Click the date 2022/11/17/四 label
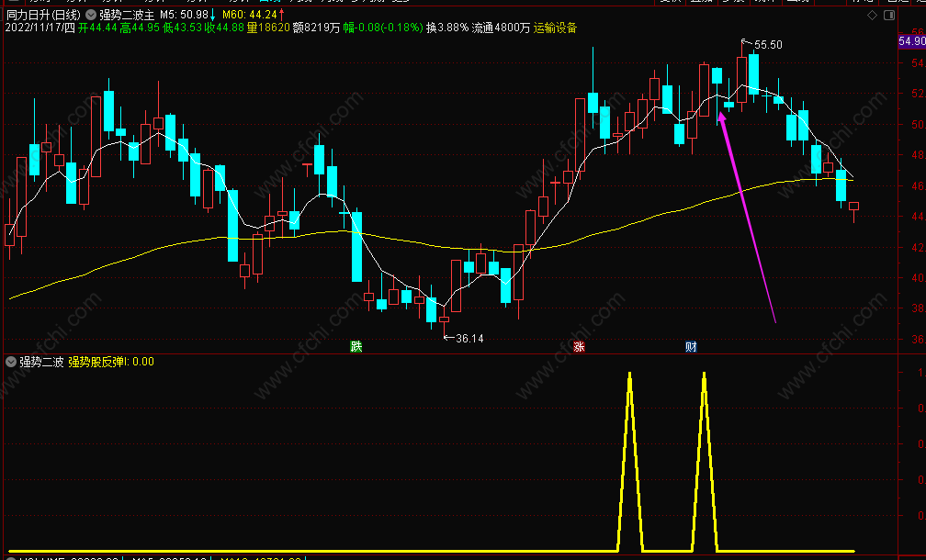The image size is (926, 560). pos(40,28)
